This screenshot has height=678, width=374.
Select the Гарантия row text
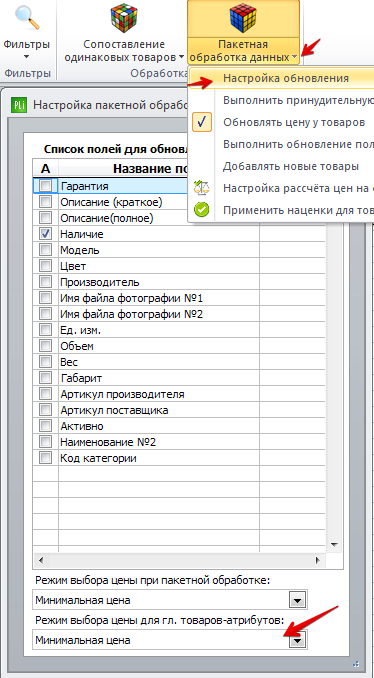click(84, 186)
